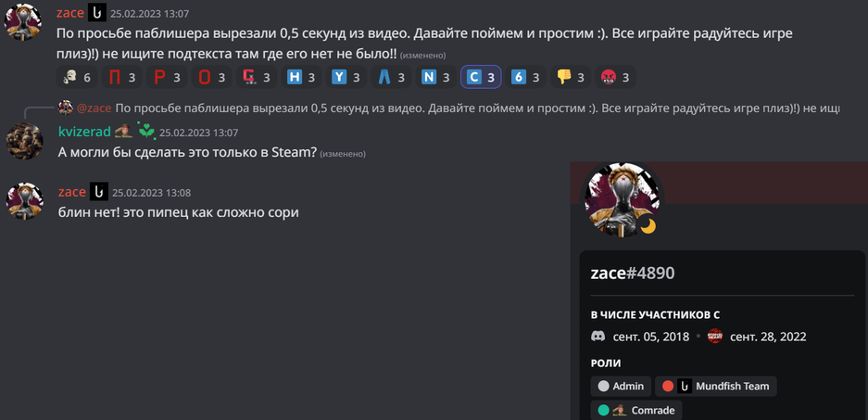The image size is (868, 420).
Task: Click the green leaf new-member badge
Action: click(146, 132)
